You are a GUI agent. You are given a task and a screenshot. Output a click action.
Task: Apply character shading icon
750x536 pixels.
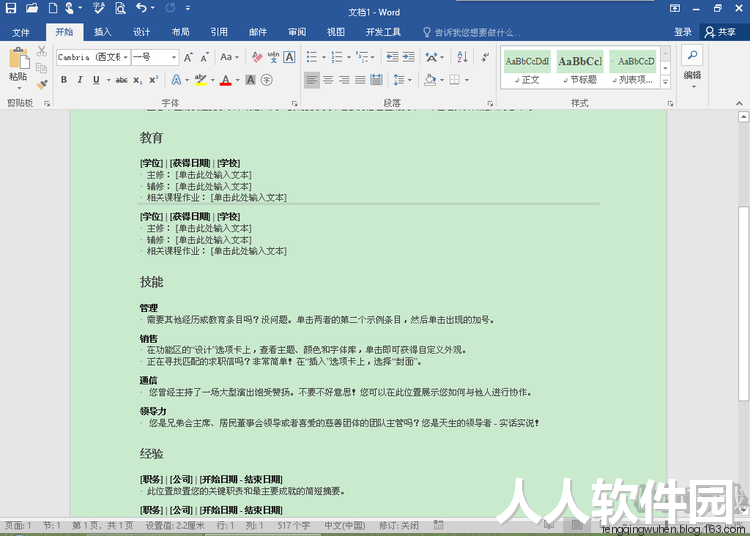[x=250, y=80]
